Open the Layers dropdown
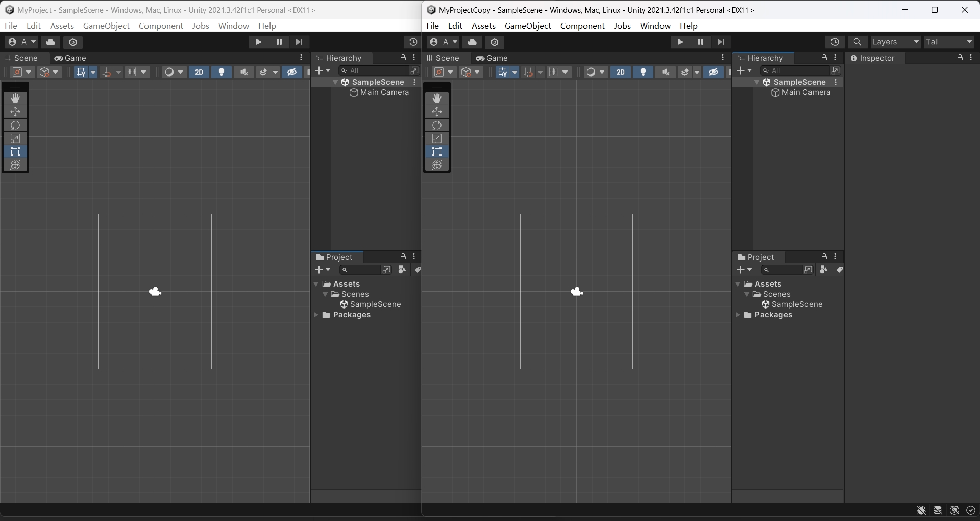 click(x=895, y=42)
